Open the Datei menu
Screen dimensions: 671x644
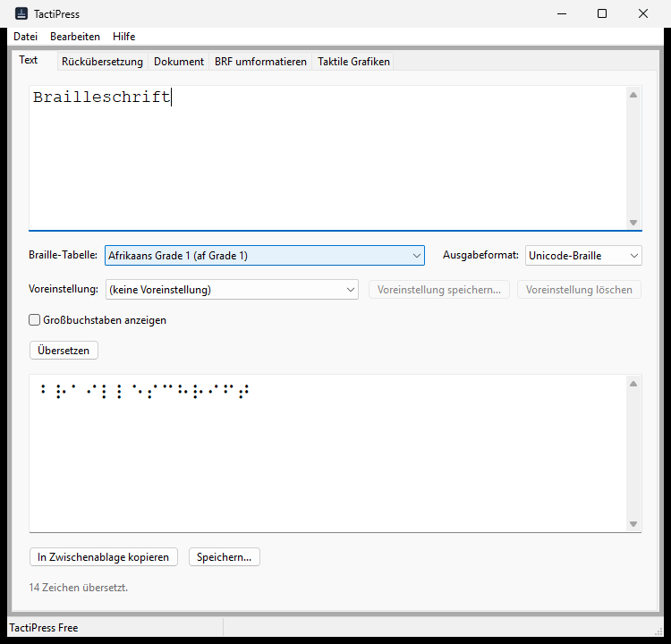[x=26, y=37]
